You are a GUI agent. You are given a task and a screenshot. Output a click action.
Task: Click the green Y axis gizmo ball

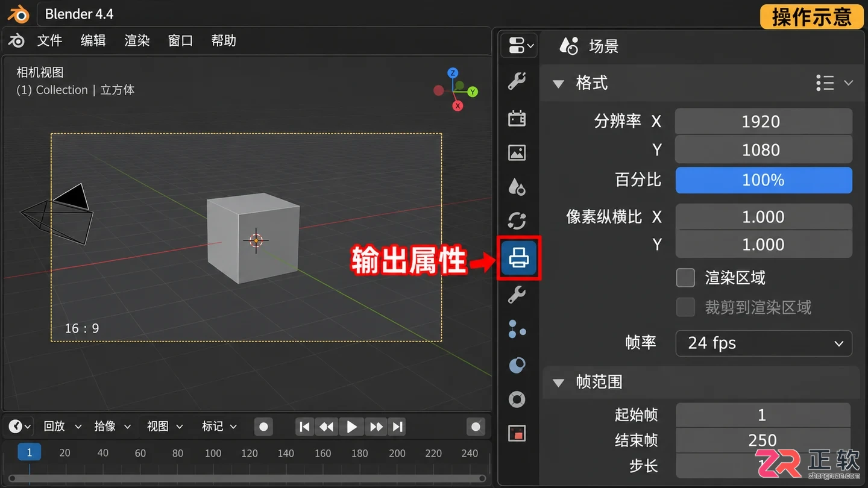point(473,92)
